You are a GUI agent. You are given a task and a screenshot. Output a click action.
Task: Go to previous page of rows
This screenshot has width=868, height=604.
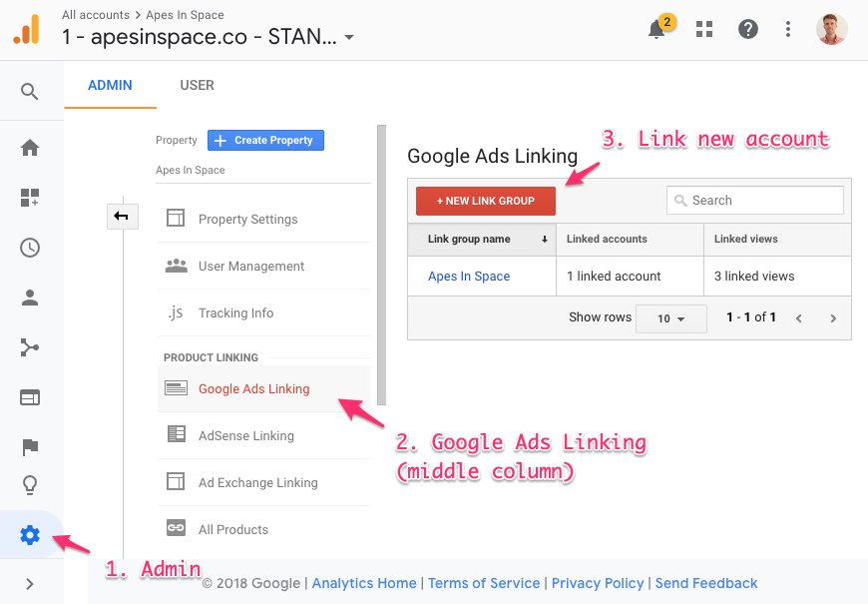(x=799, y=318)
